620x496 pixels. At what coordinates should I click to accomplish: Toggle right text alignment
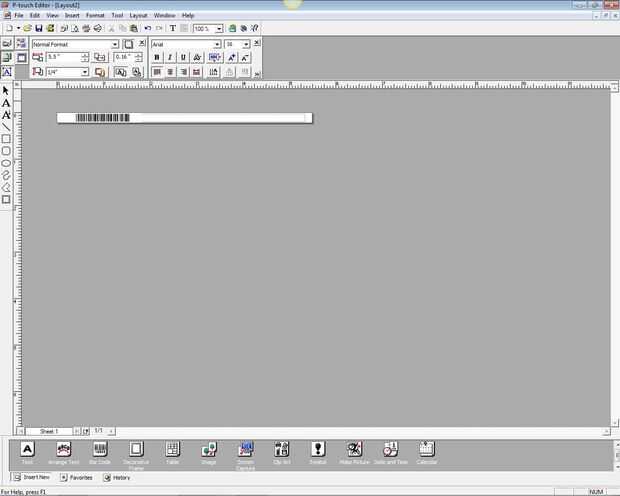pyautogui.click(x=183, y=72)
